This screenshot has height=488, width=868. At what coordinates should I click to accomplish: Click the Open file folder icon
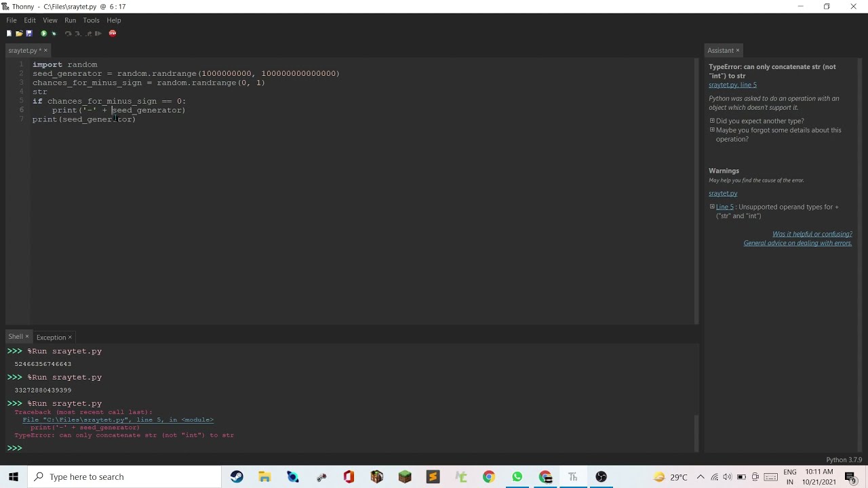(x=19, y=33)
